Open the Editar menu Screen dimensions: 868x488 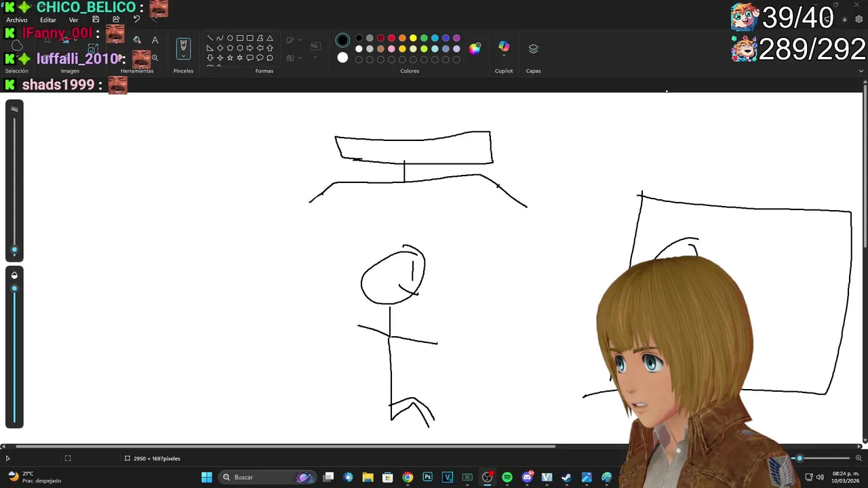coord(47,20)
